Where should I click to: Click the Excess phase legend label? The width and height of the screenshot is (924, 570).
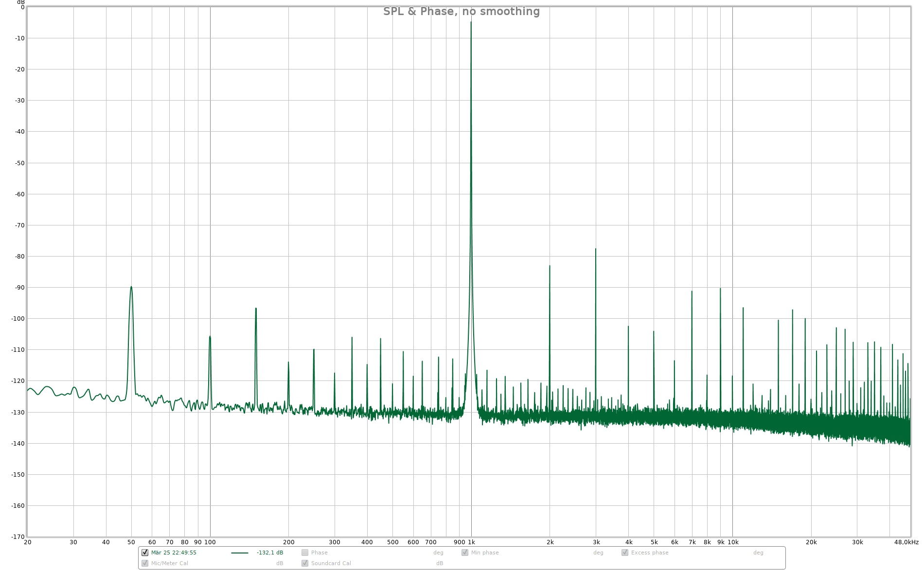click(x=650, y=553)
